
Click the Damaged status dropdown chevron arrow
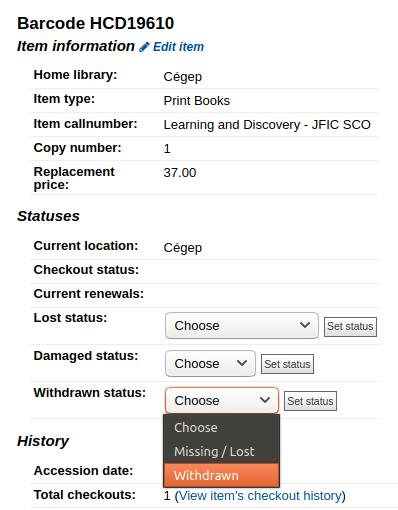[x=242, y=363]
